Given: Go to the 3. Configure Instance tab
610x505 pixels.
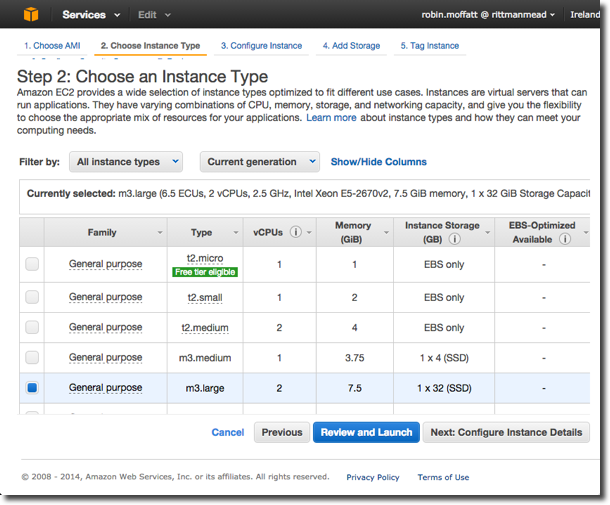Looking at the screenshot, I should (x=261, y=46).
